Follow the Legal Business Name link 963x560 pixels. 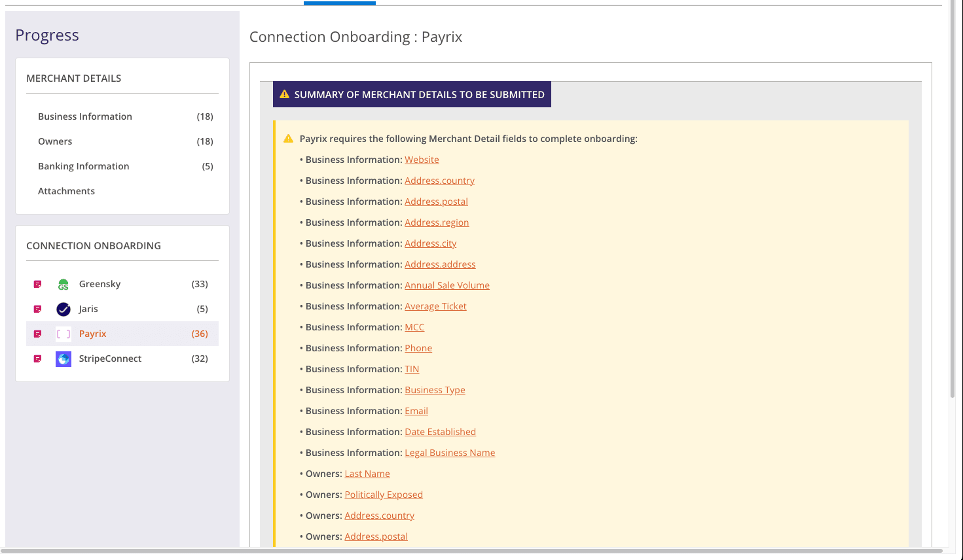(x=450, y=453)
